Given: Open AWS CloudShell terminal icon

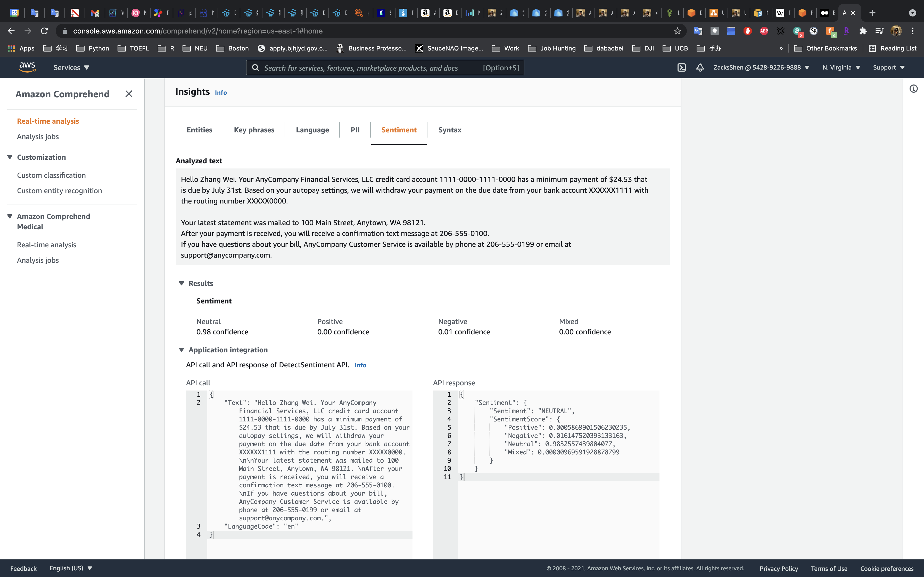Looking at the screenshot, I should 682,67.
